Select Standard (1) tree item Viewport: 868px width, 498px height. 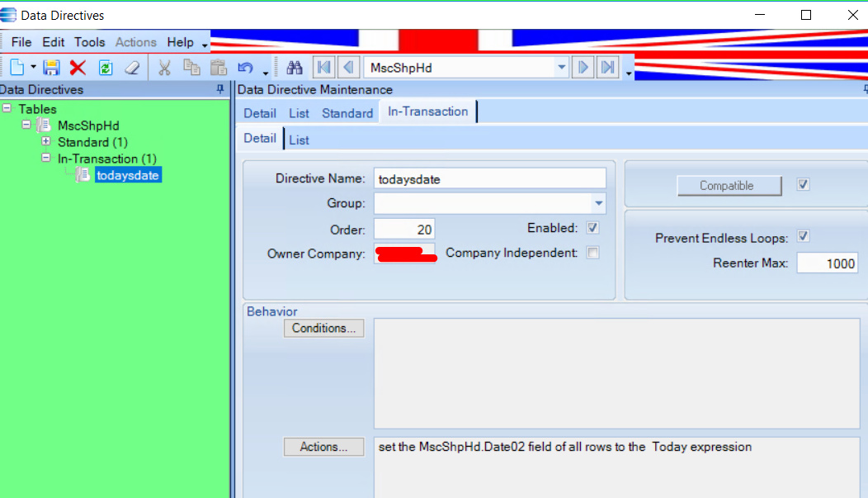point(92,142)
